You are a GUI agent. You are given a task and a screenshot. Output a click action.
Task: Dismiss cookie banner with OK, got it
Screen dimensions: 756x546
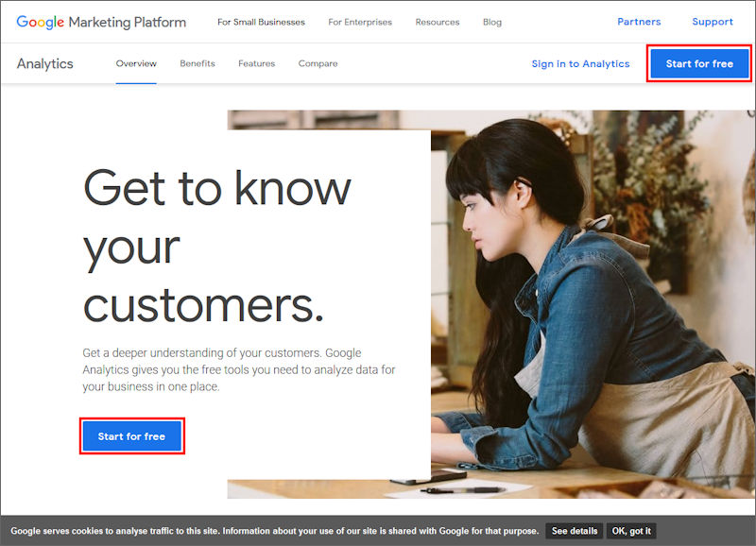631,531
